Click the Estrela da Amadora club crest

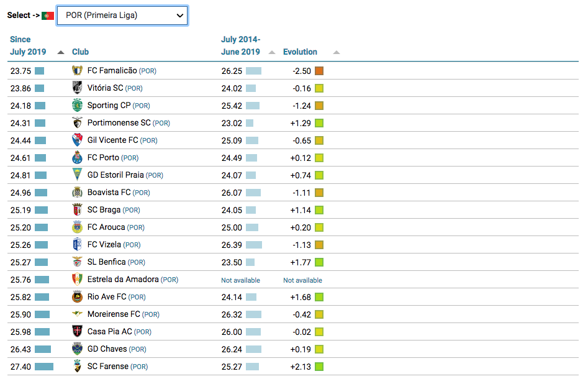click(77, 279)
